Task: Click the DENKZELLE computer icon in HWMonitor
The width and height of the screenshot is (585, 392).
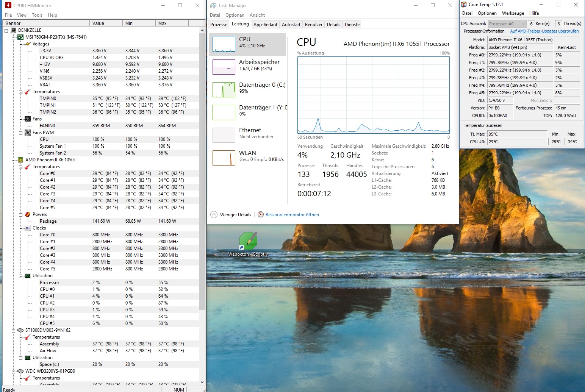Action: [14, 30]
